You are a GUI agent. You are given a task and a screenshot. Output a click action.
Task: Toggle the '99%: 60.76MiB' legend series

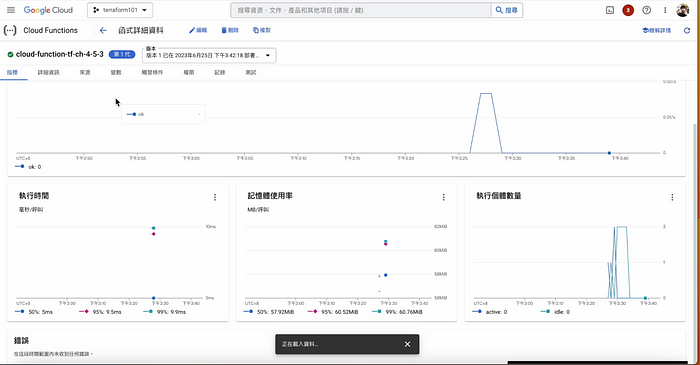coord(397,312)
